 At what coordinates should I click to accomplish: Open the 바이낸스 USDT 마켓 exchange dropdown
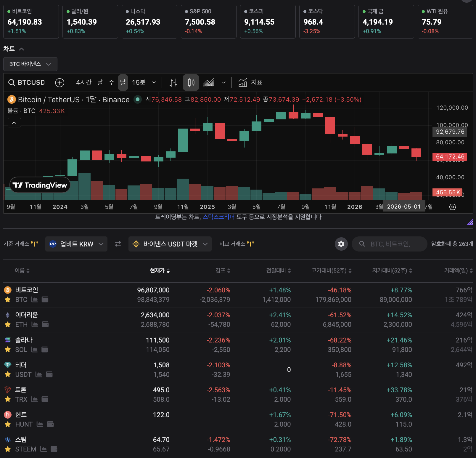coord(170,244)
